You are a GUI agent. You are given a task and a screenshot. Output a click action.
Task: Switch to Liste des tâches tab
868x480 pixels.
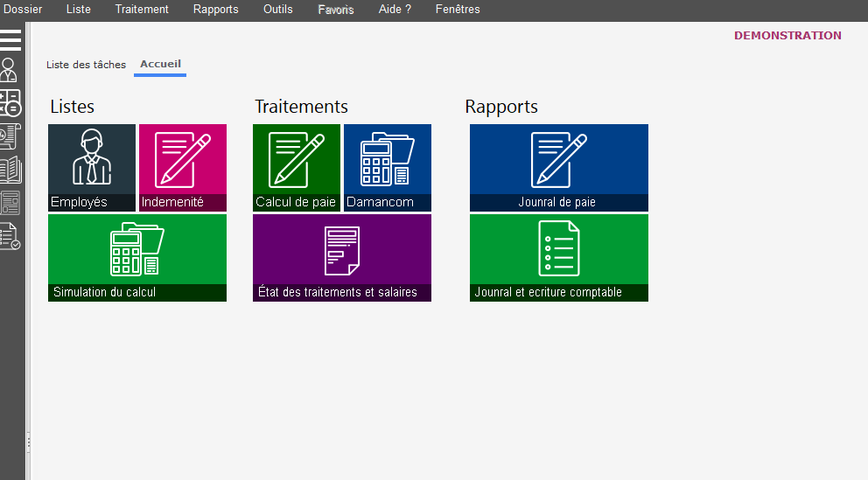86,65
